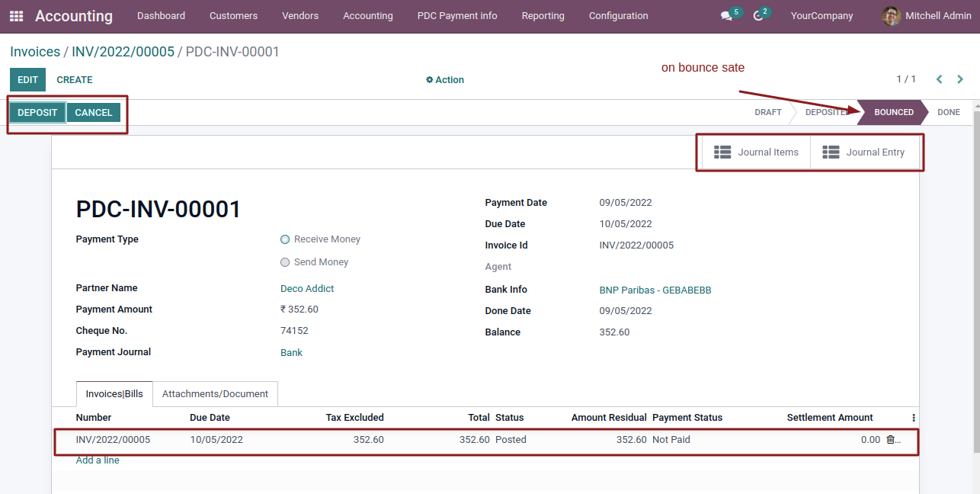Click settlement amount 0.00 cell
The image size is (980, 494).
click(x=870, y=440)
